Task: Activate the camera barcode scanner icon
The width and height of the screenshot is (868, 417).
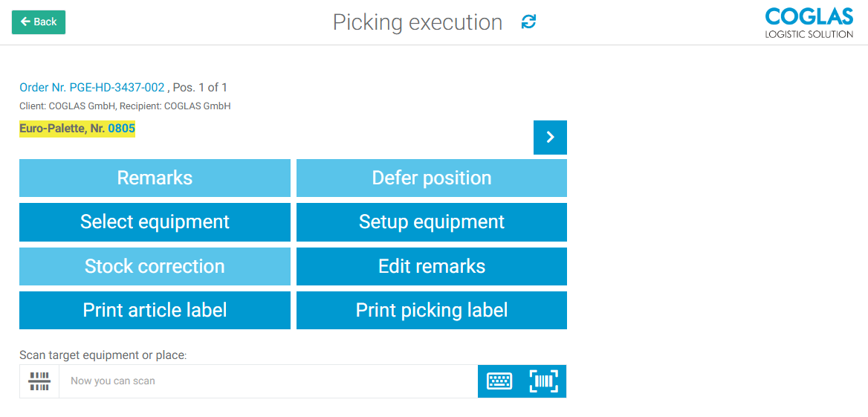Action: pyautogui.click(x=543, y=381)
